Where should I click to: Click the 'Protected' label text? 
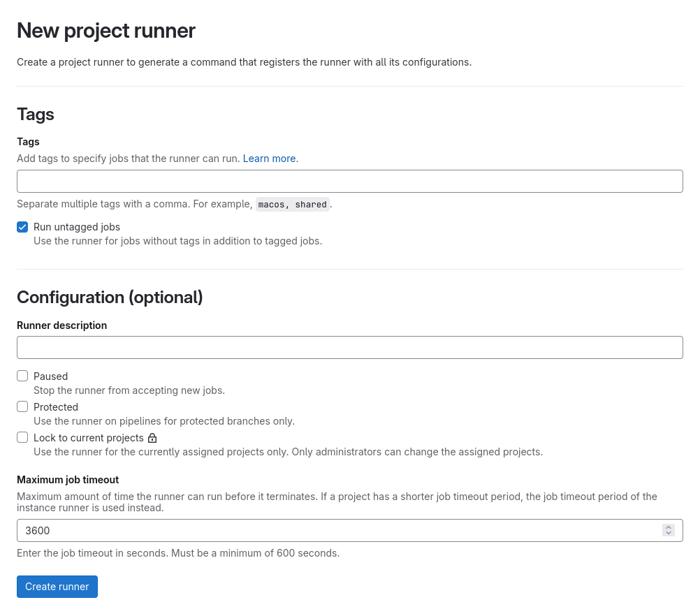pos(56,406)
